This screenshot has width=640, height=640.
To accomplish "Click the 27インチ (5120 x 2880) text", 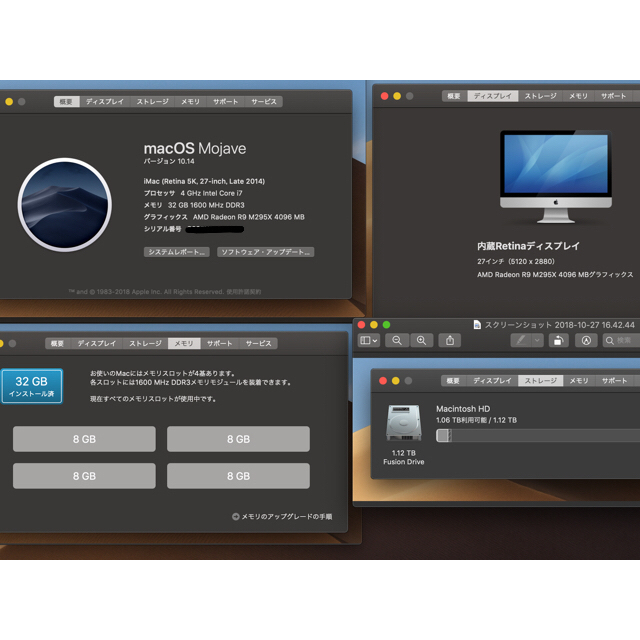I will [516, 261].
